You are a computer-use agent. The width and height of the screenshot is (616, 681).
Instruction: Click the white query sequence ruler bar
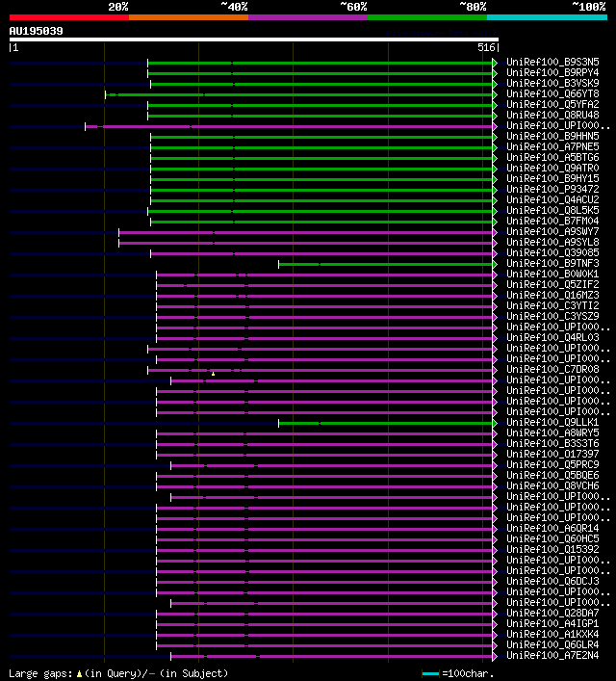click(x=254, y=39)
